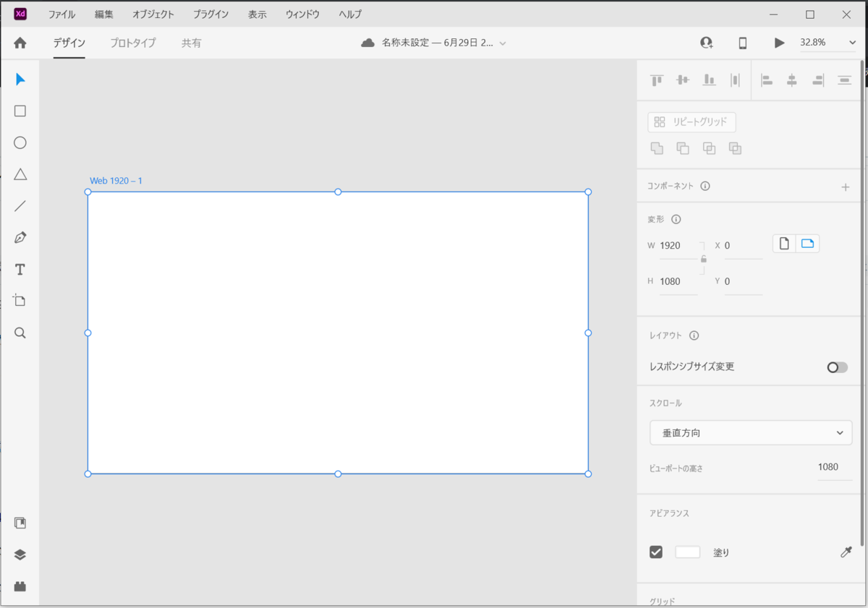Open the 32.8% zoom level dropdown
Screen dimensions: 868x608
click(828, 43)
